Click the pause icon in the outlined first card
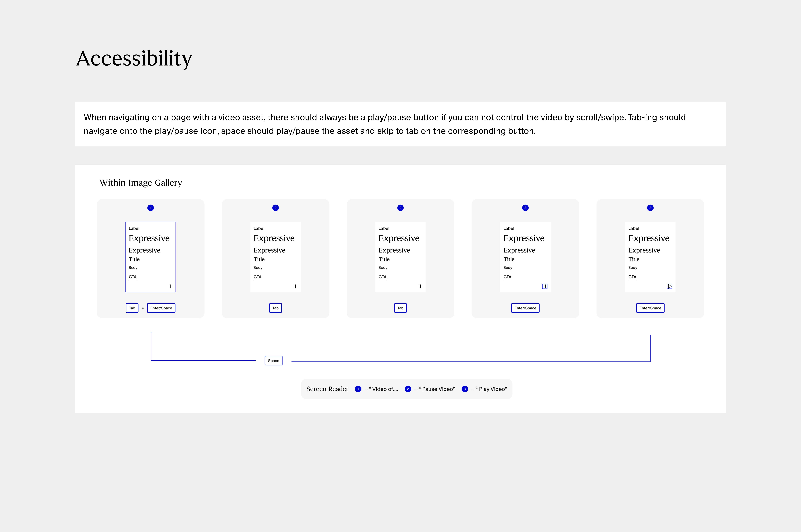Screen dimensions: 801x532 [170, 286]
